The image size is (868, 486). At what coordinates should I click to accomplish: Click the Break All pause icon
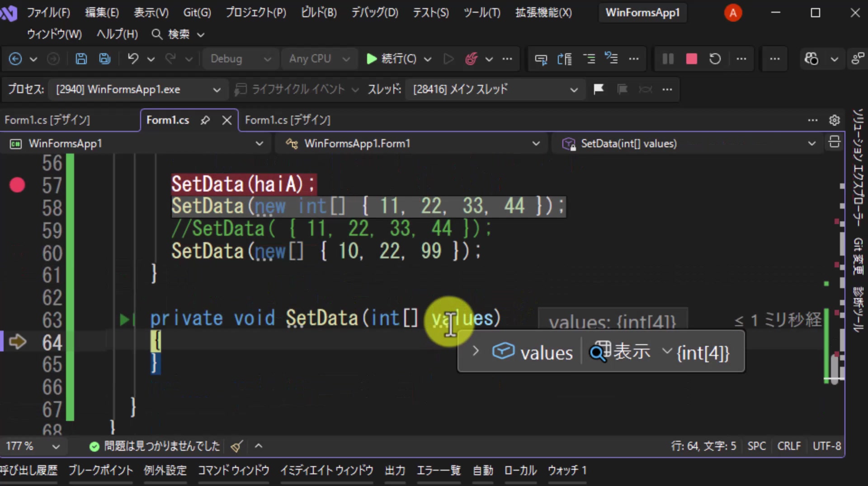(668, 59)
